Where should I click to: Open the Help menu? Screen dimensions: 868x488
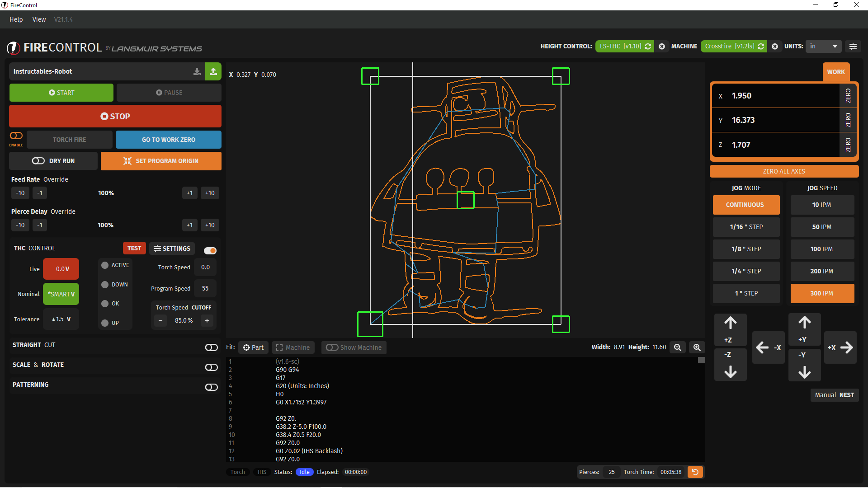(16, 19)
